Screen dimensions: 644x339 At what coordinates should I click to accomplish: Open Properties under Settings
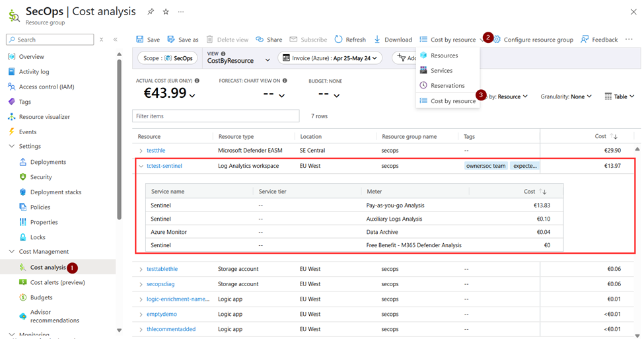(44, 222)
